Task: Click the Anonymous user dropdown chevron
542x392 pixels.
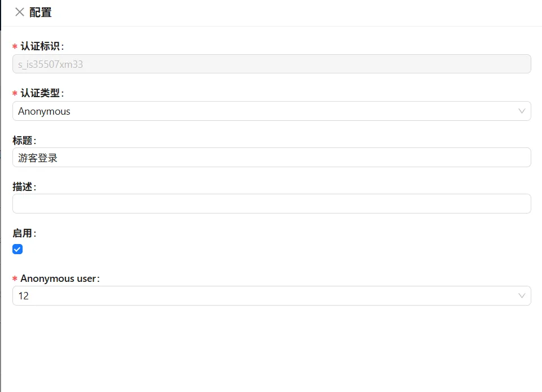Action: [522, 296]
